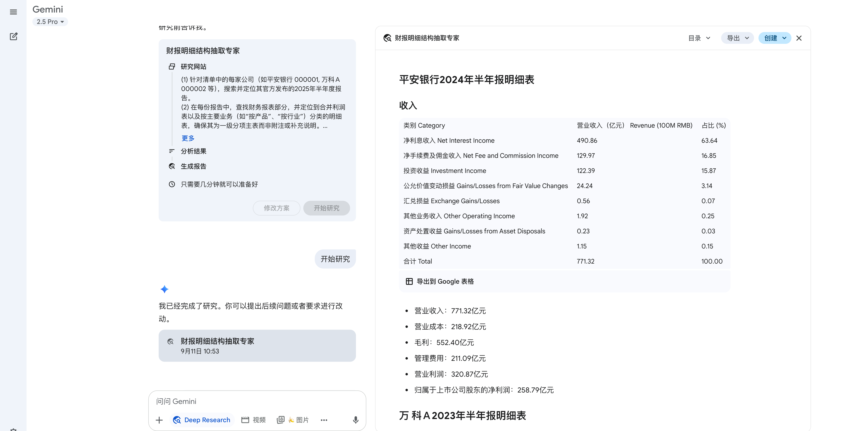Open the 导出 export dropdown
The image size is (868, 431).
(x=737, y=38)
